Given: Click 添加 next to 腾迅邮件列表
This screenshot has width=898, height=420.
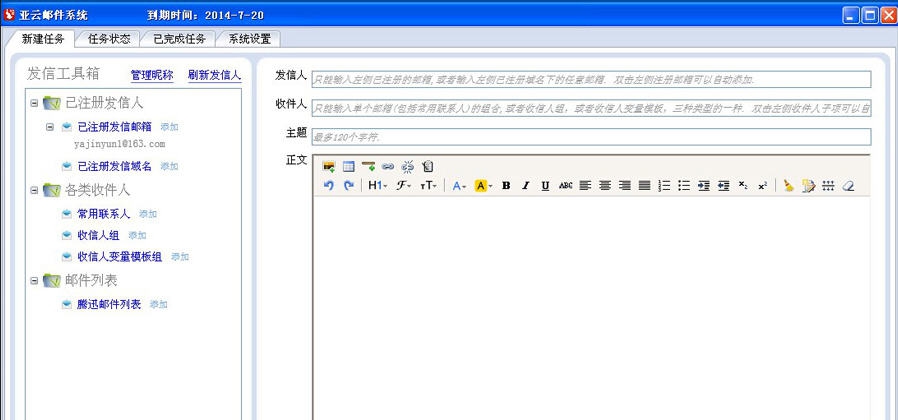Looking at the screenshot, I should pos(159,304).
